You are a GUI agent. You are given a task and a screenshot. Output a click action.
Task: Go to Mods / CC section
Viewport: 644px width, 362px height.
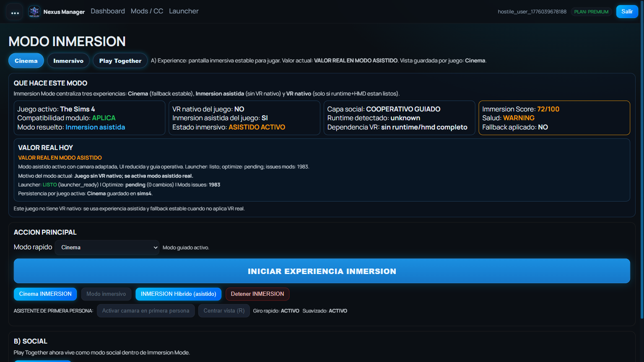pyautogui.click(x=147, y=11)
